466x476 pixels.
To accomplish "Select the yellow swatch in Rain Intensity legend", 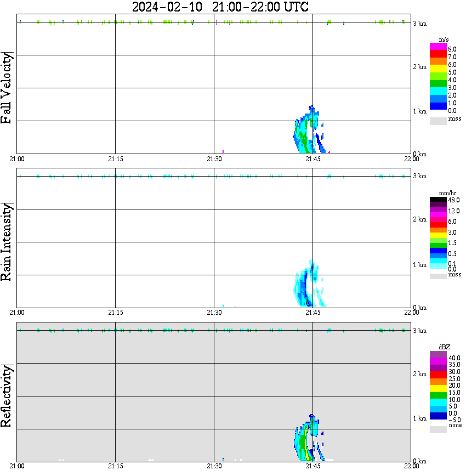I will 438,235.
